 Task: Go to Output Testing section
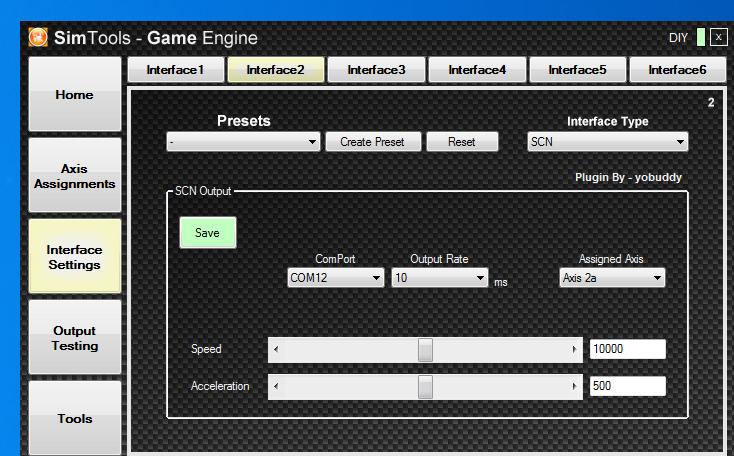[75, 338]
